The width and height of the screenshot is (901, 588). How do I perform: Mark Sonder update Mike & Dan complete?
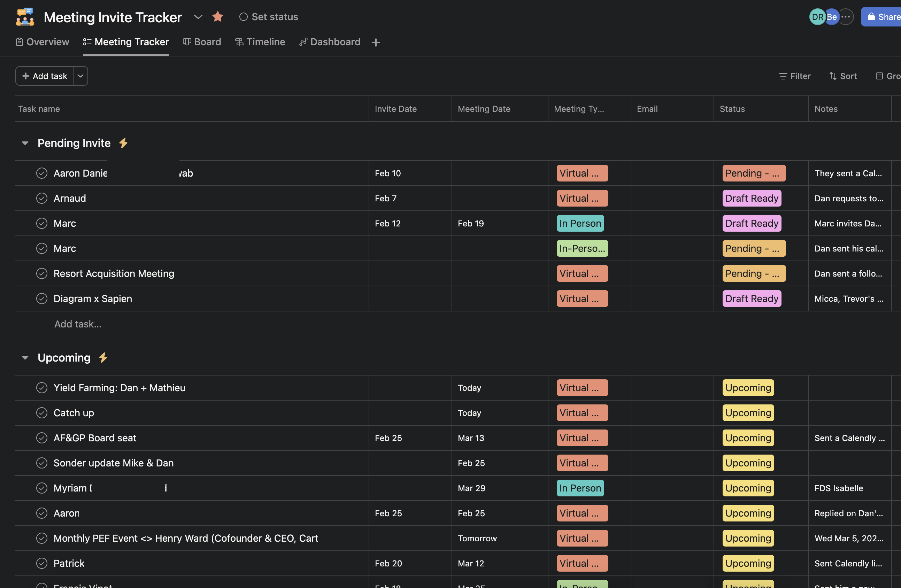[42, 463]
